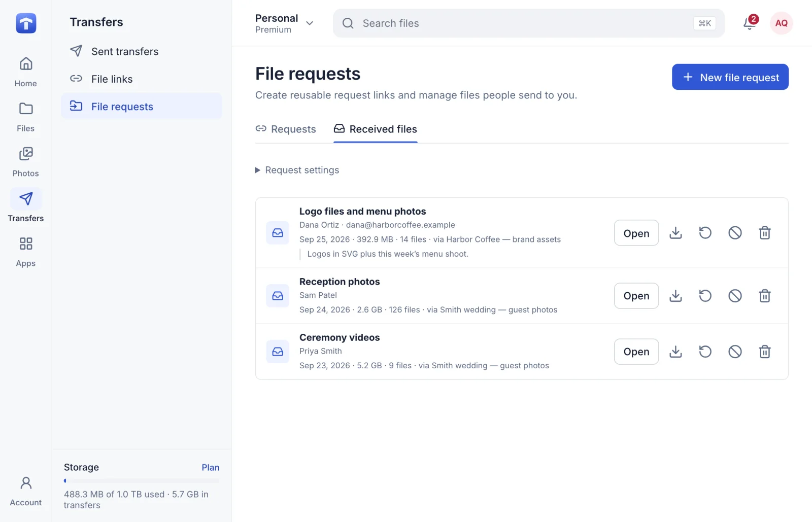Download Logo files and menu photos
Viewport: 812px width, 522px height.
tap(675, 233)
